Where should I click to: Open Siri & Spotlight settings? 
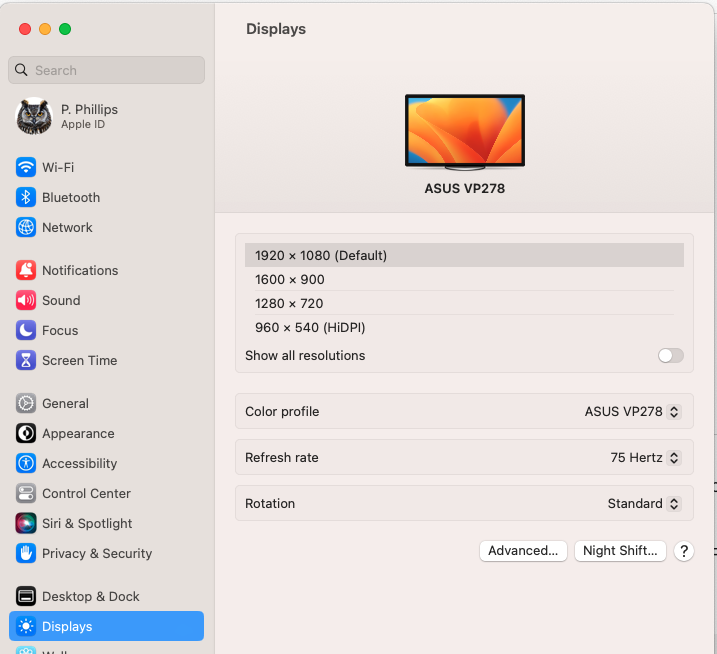(107, 523)
